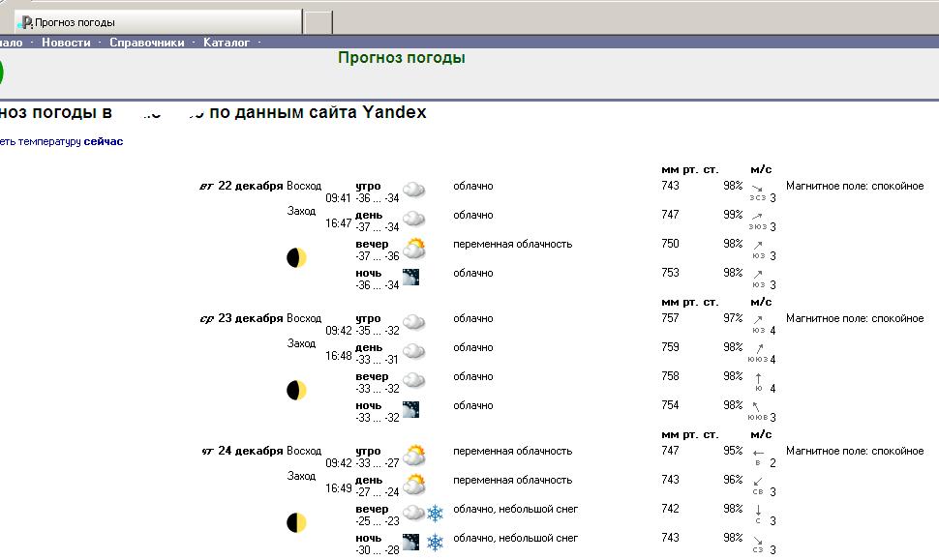Click the moon phase icon under 22 декабря

pos(296,257)
